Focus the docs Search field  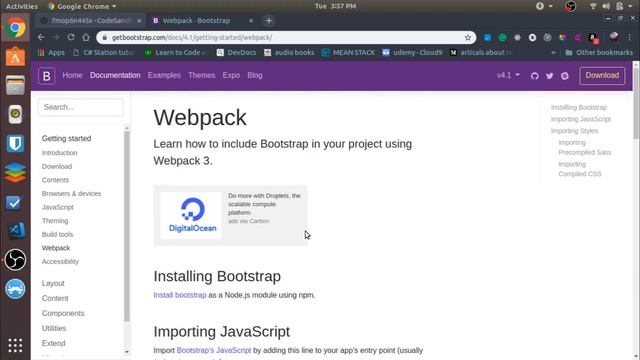coord(80,107)
